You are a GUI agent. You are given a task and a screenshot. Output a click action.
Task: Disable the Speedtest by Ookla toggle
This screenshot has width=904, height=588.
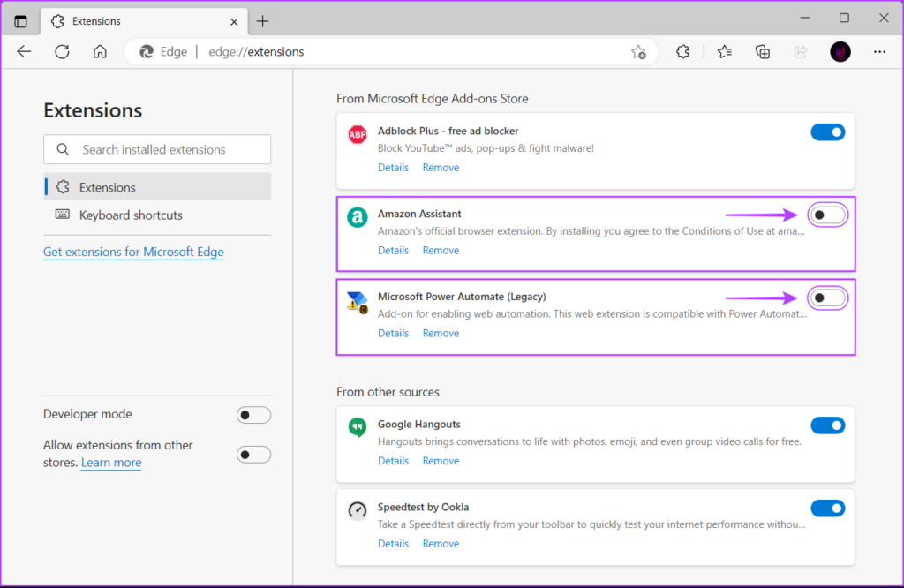[x=828, y=509]
